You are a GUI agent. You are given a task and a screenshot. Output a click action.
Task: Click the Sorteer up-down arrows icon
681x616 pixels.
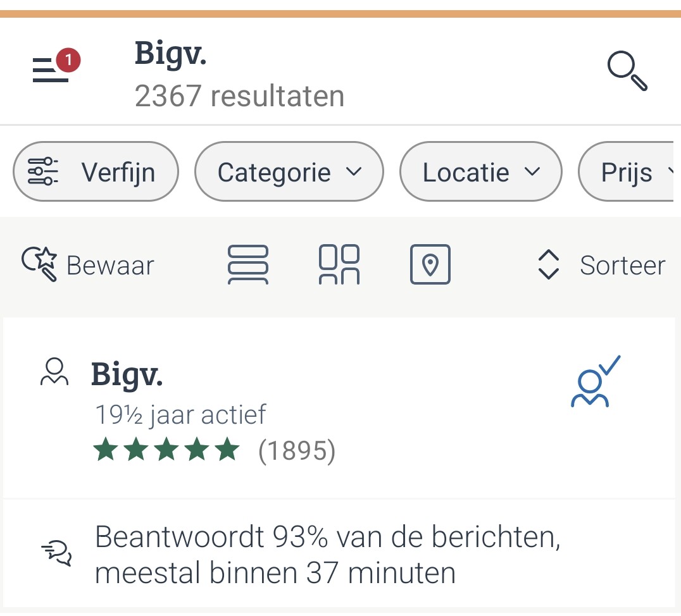click(548, 265)
